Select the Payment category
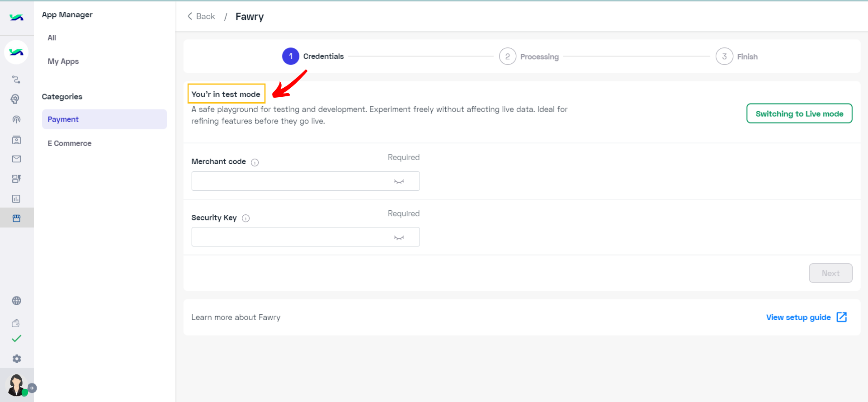This screenshot has height=402, width=868. (104, 119)
